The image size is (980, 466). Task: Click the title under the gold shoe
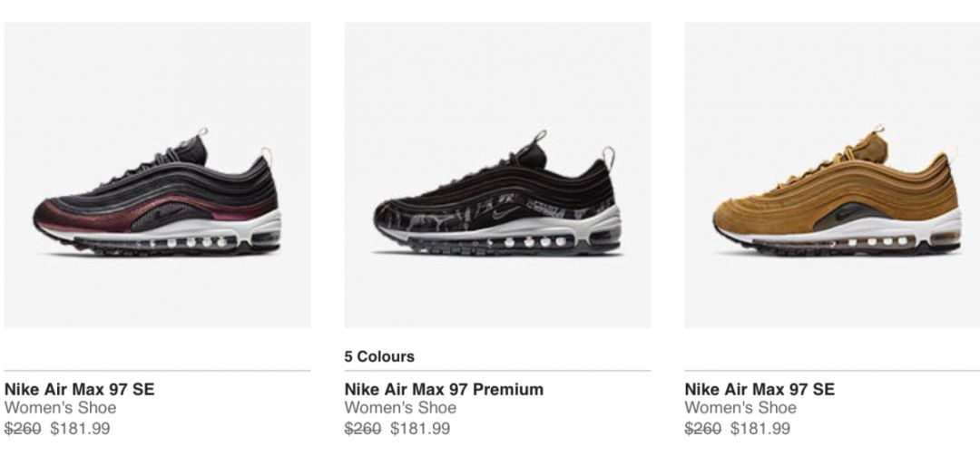[x=759, y=389]
